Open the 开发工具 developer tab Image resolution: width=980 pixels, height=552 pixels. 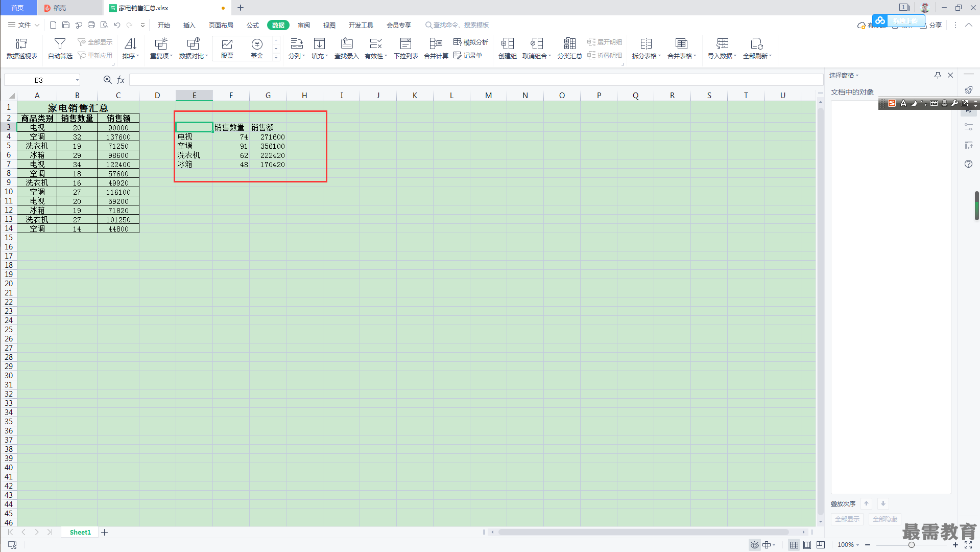pyautogui.click(x=361, y=25)
